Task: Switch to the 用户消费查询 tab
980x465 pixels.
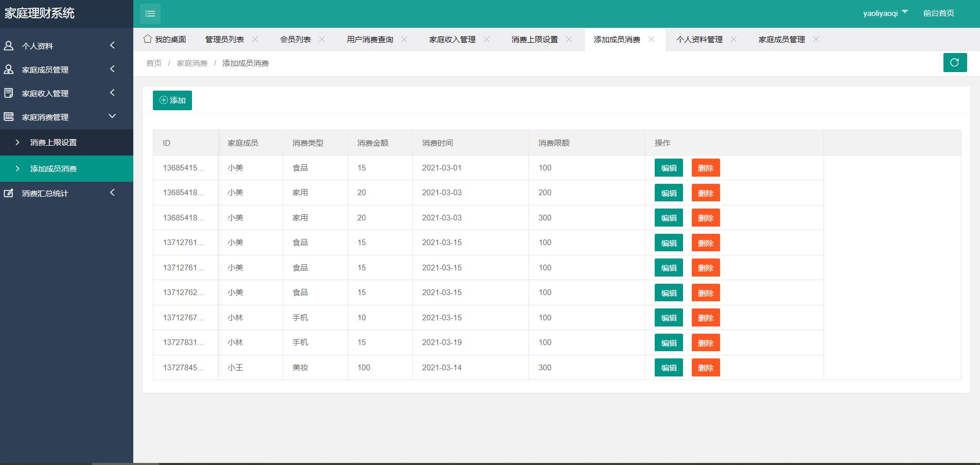Action: point(370,39)
